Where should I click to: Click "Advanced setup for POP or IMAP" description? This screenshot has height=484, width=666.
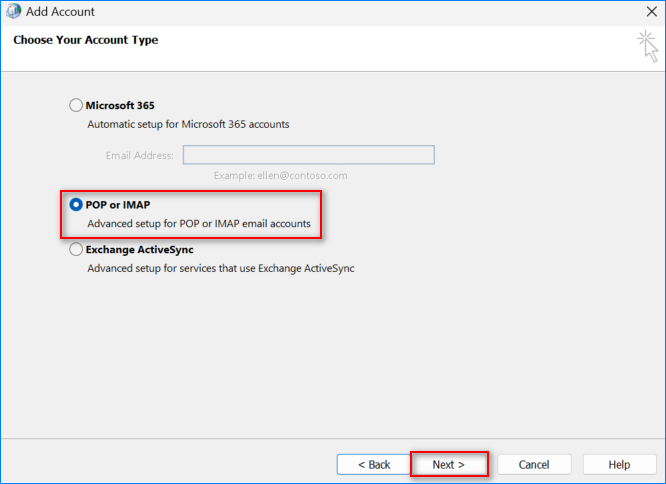tap(198, 224)
